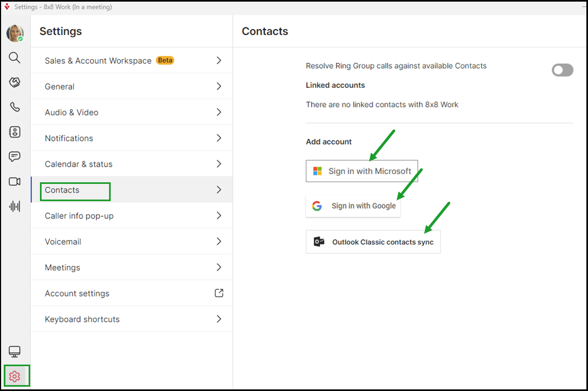Image resolution: width=588 pixels, height=391 pixels.
Task: Open the phone calls icon in sidebar
Action: coord(15,107)
